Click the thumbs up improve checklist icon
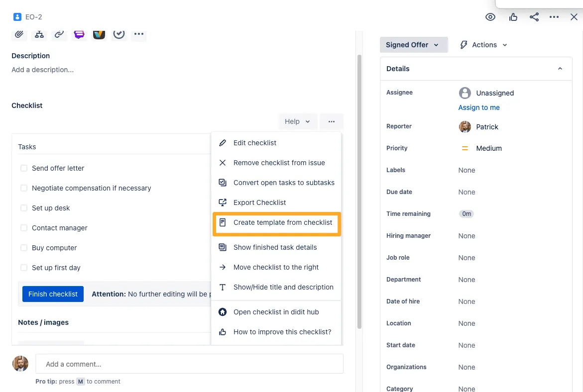This screenshot has width=583, height=392. tap(223, 332)
